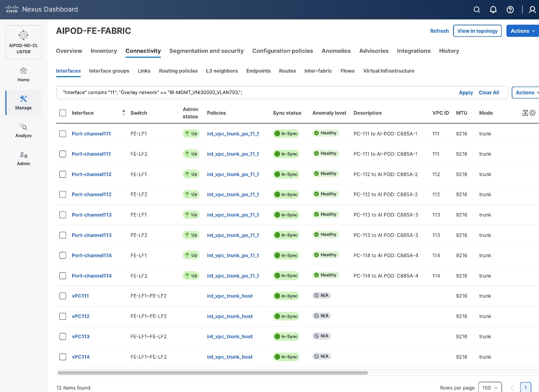Open the help question mark icon
The height and width of the screenshot is (392, 539).
coord(510,9)
